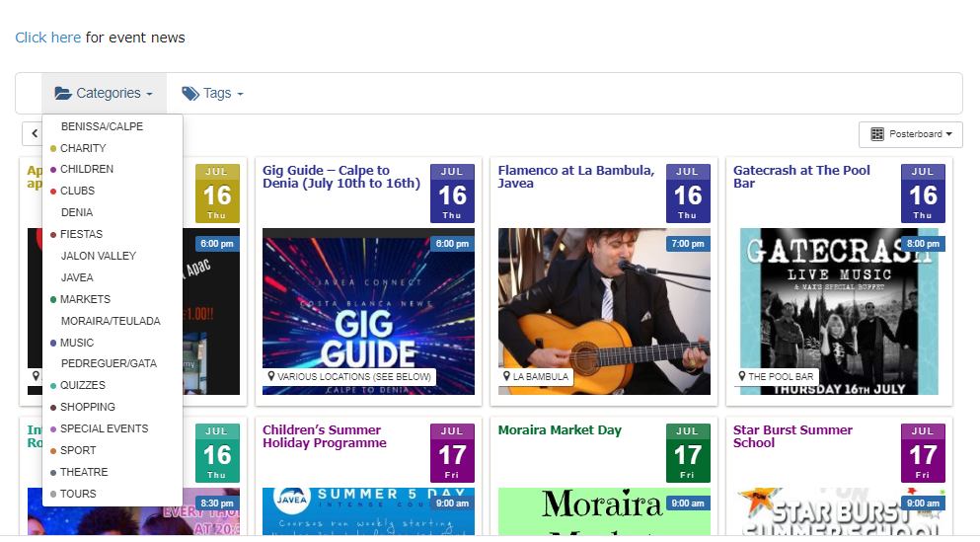Click Jul 16 date badge on Gig Guide
Image resolution: width=980 pixels, height=542 pixels.
coord(452,194)
